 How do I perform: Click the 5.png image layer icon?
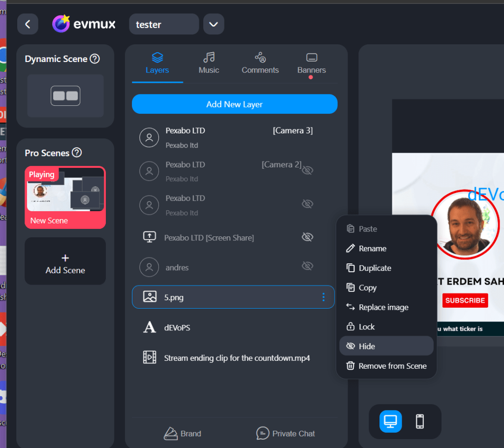[x=150, y=296]
